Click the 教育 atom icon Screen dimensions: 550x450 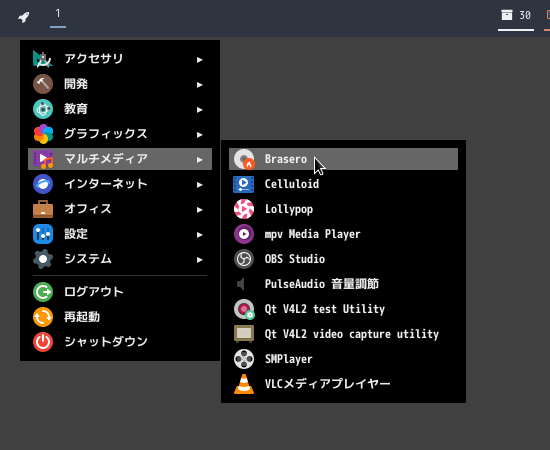pyautogui.click(x=43, y=109)
